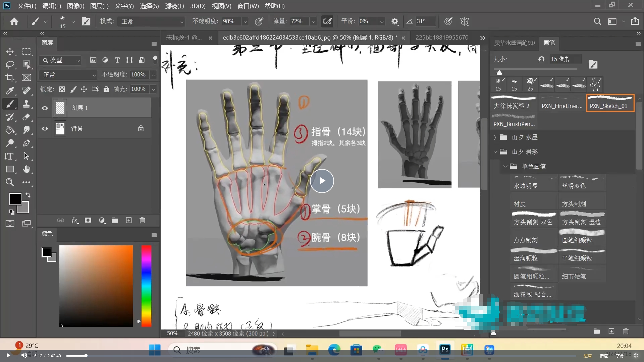This screenshot has height=362, width=644.
Task: Select the Crop tool
Action: click(x=10, y=78)
